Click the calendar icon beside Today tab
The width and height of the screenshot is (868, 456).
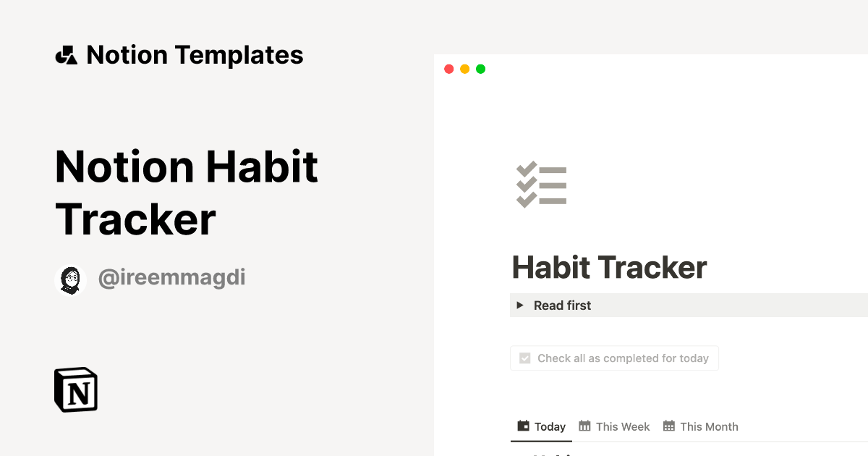pyautogui.click(x=522, y=426)
